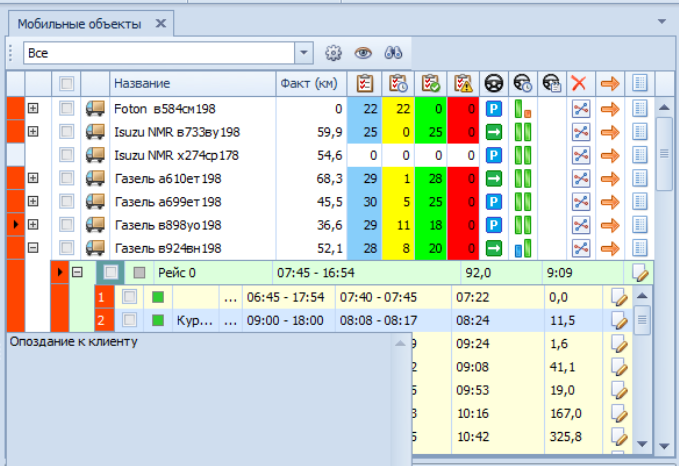
Task: Open the 'Все' filter dropdown
Action: 305,52
